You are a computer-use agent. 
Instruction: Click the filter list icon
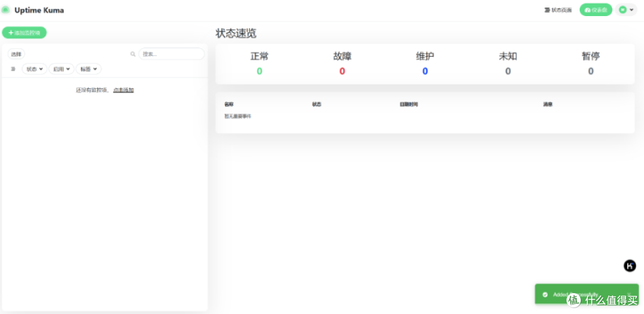[x=13, y=69]
